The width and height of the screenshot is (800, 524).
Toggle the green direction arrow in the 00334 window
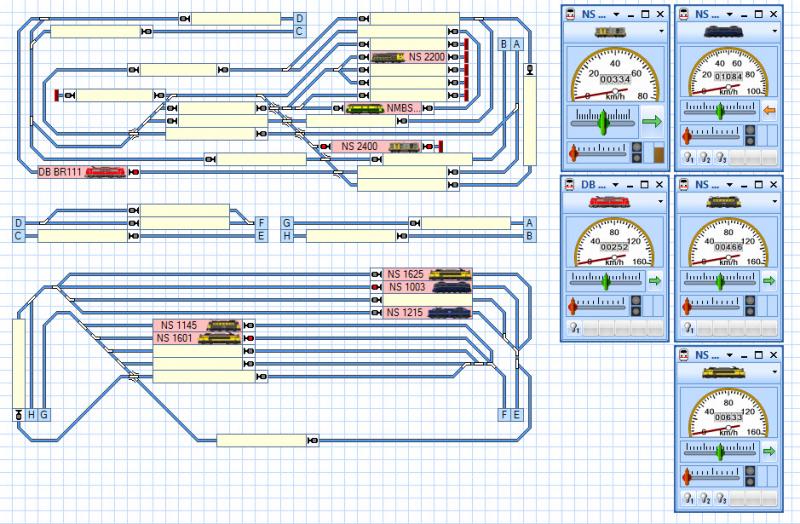pos(652,121)
